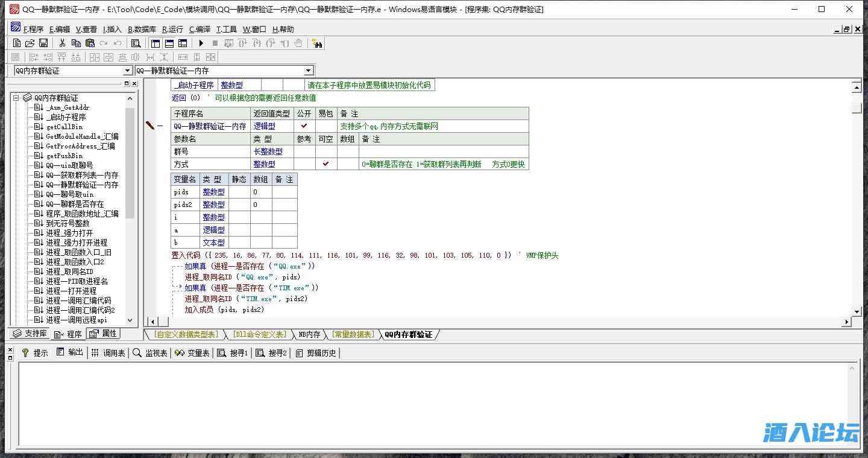Click the 支持库 panel button
The image size is (868, 458).
point(30,334)
